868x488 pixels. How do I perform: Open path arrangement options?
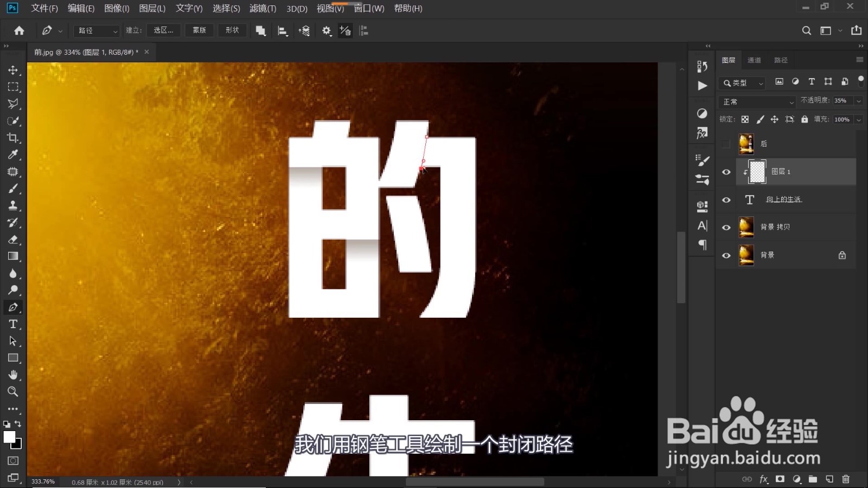coord(304,31)
